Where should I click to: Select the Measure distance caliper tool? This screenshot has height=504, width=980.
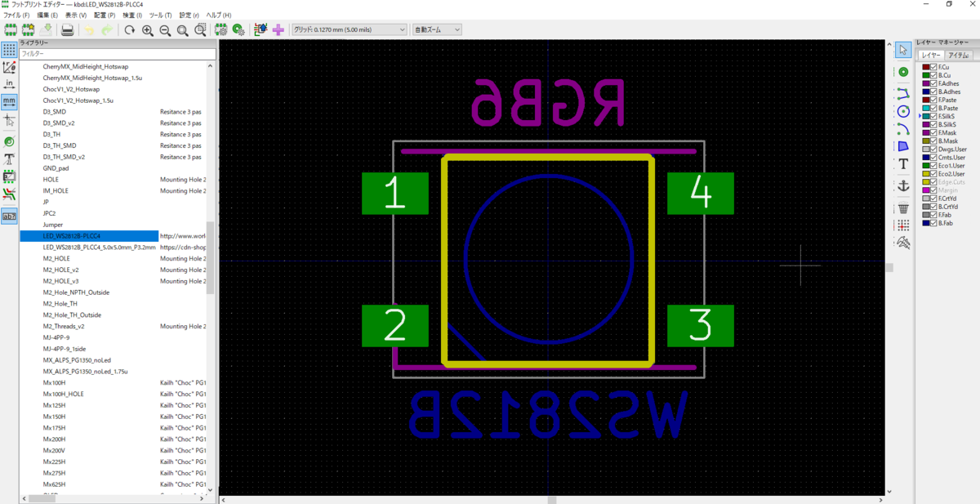click(x=903, y=243)
